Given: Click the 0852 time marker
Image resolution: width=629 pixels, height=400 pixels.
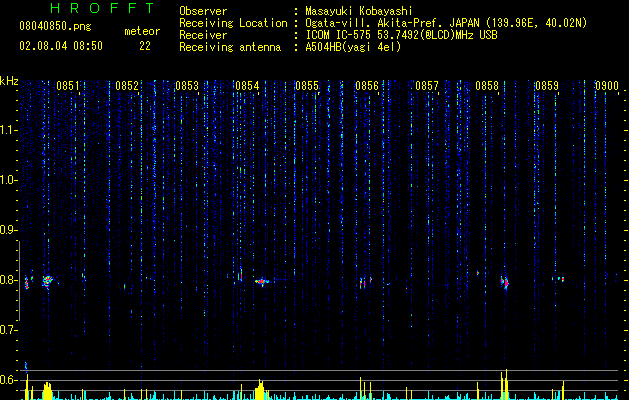Looking at the screenshot, I should pyautogui.click(x=127, y=86).
